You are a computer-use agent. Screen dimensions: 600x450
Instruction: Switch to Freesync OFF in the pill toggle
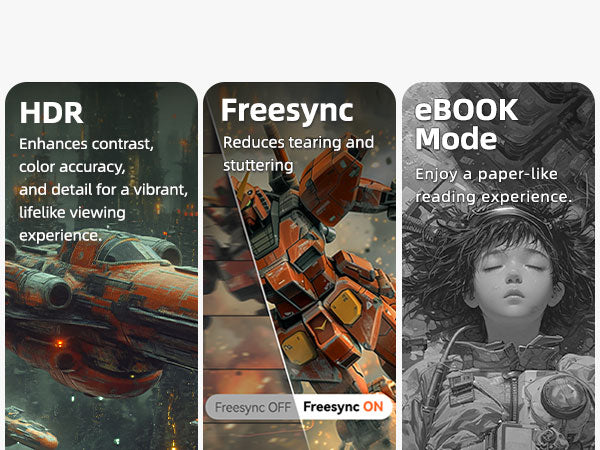pos(253,407)
